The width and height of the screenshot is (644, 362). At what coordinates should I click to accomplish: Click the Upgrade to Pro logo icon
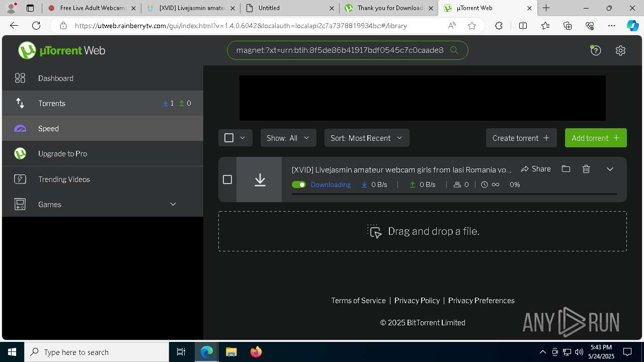point(20,153)
